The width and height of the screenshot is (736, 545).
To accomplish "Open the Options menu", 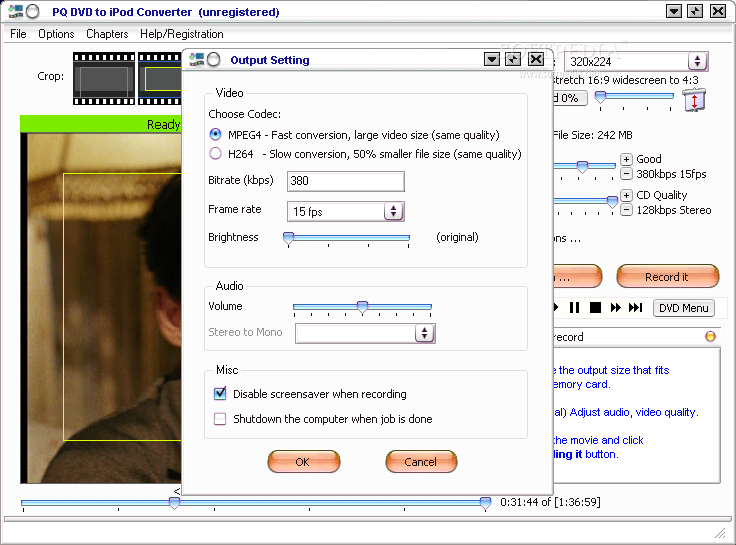I will (56, 34).
